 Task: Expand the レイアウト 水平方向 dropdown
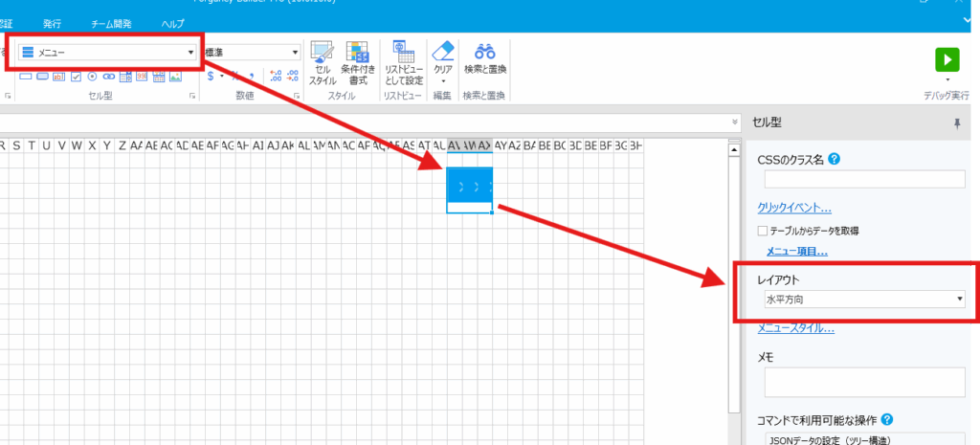(x=959, y=300)
